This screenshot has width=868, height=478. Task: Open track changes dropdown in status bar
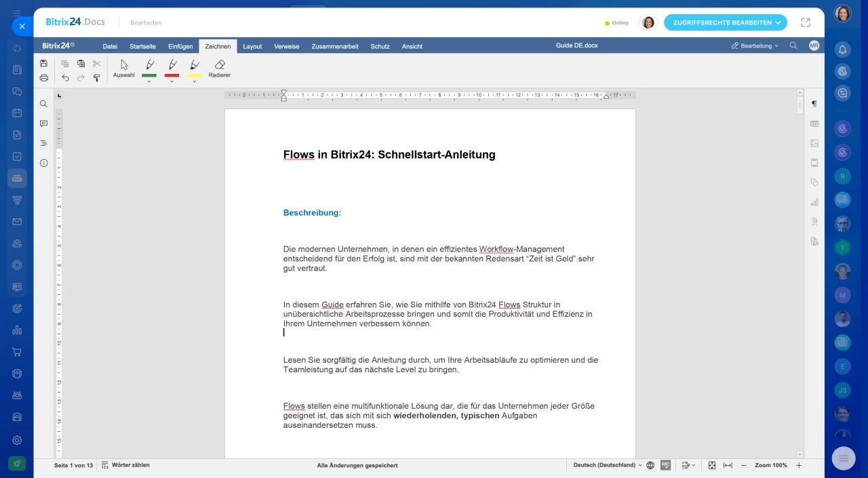point(688,465)
